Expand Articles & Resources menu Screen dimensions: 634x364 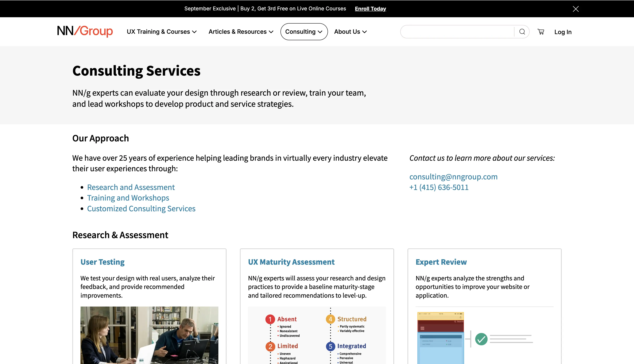point(241,32)
